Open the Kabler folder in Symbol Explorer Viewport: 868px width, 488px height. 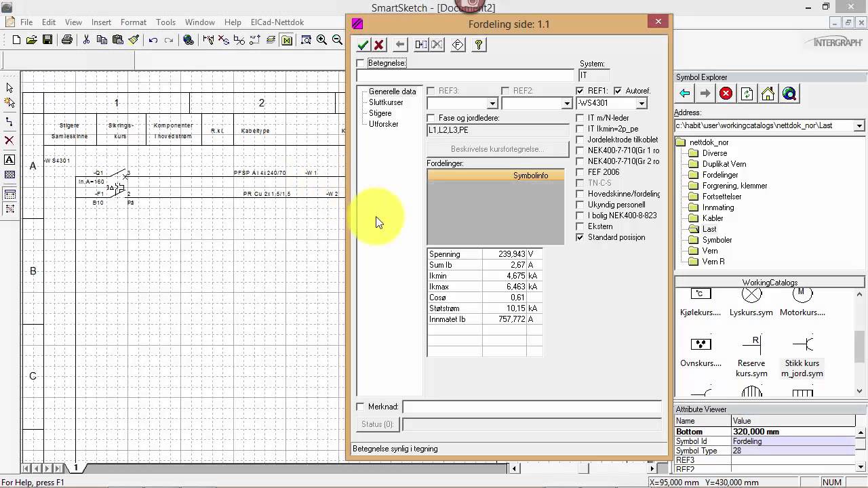[x=713, y=218]
